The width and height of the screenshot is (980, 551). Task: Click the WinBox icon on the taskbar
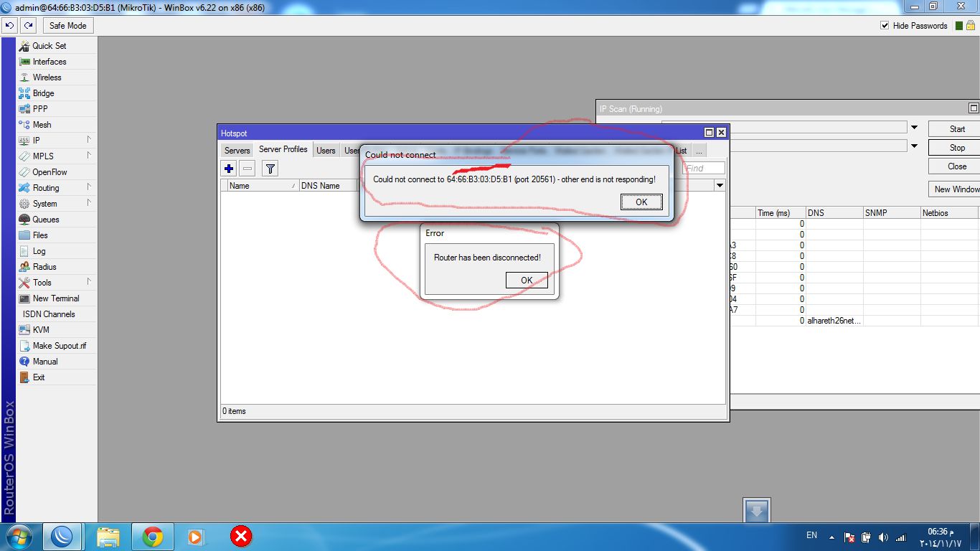62,537
